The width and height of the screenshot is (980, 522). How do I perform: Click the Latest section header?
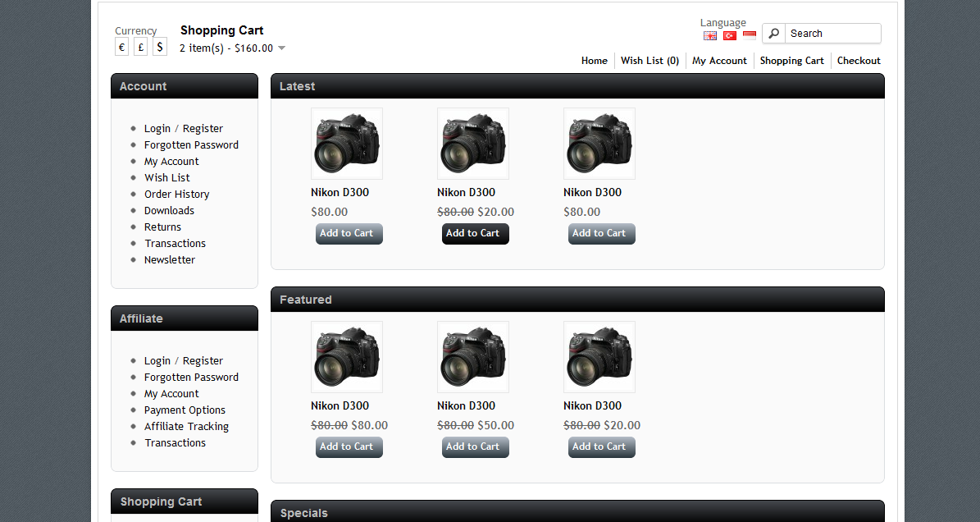click(577, 86)
